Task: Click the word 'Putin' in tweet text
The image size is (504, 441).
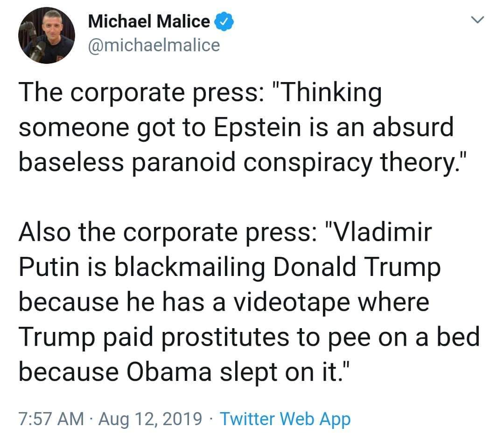Action: pos(49,267)
